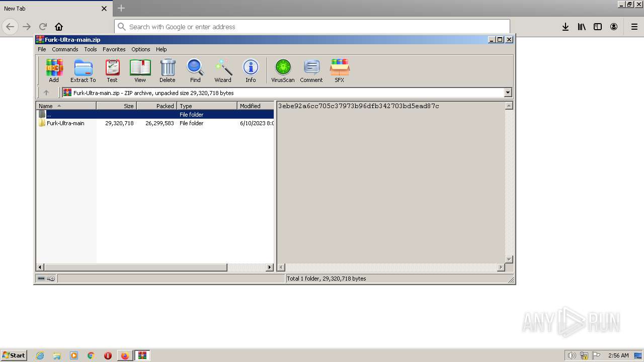Click file list scroll right arrow
Viewport: 644px width, 362px height.
click(270, 267)
